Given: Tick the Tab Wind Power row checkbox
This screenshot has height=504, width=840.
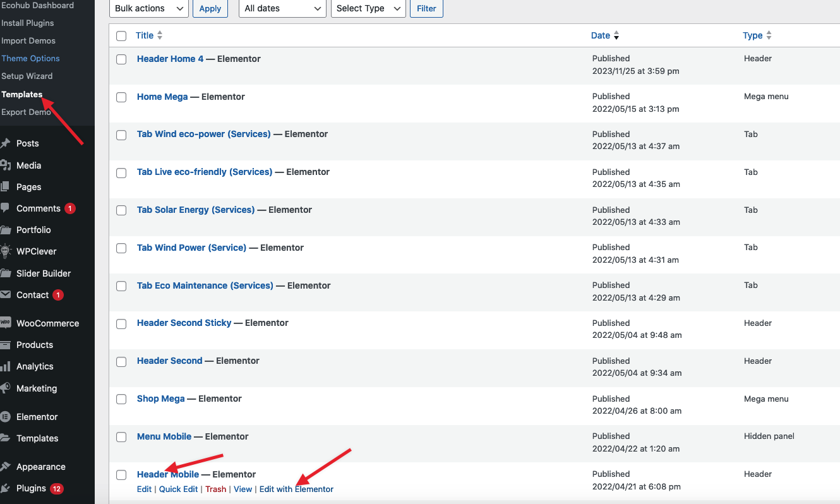Looking at the screenshot, I should click(x=121, y=248).
